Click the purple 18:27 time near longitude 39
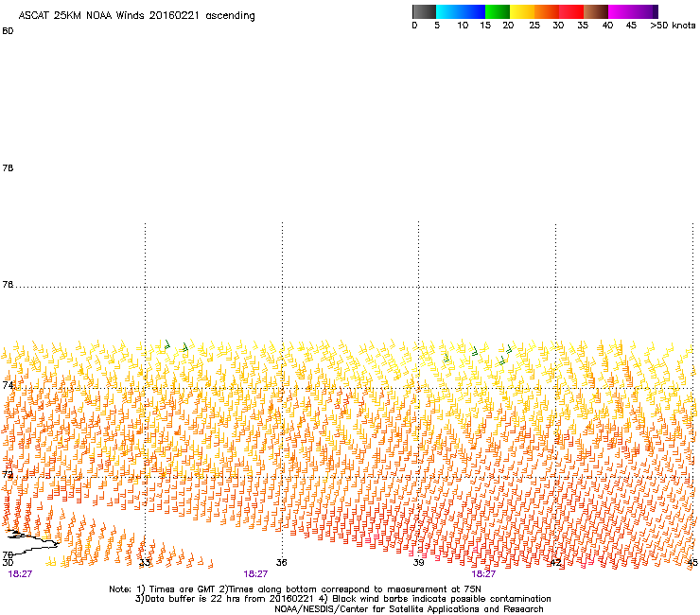Viewport: 700px width, 615px height. point(483,574)
